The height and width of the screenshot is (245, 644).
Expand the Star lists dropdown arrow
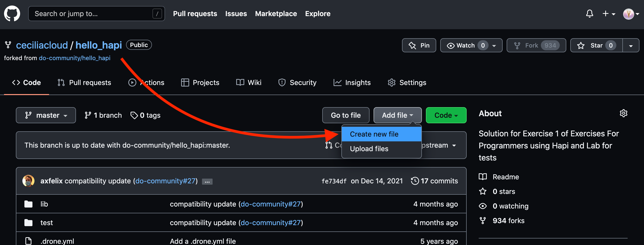(631, 46)
